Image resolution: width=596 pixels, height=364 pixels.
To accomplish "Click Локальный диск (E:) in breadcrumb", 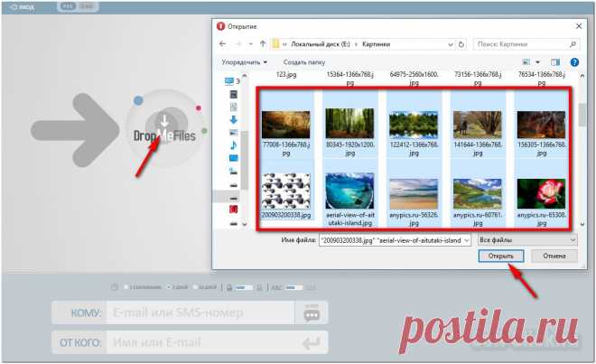I will 321,44.
